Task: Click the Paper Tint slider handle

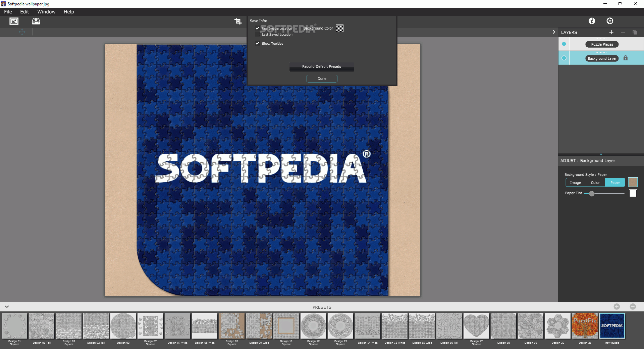Action: pos(592,194)
